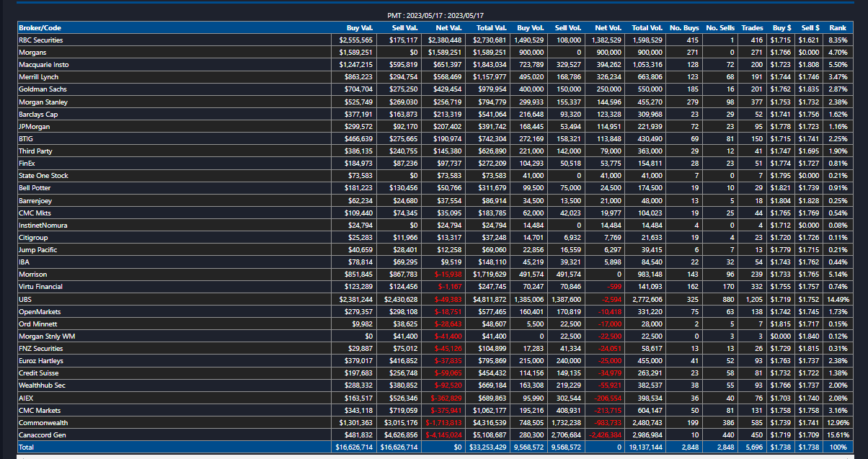This screenshot has width=868, height=459.
Task: Select the Barclays Cap broker name
Action: pyautogui.click(x=38, y=115)
